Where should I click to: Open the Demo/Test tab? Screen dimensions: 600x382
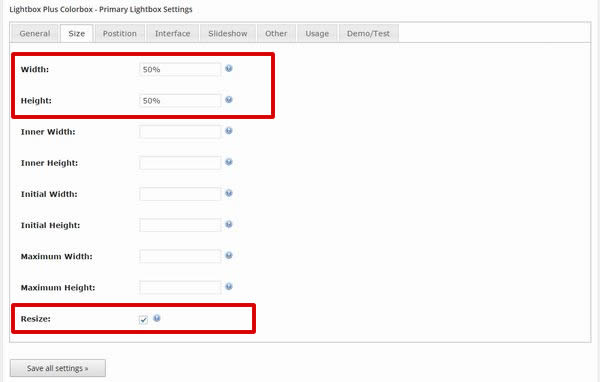click(368, 33)
